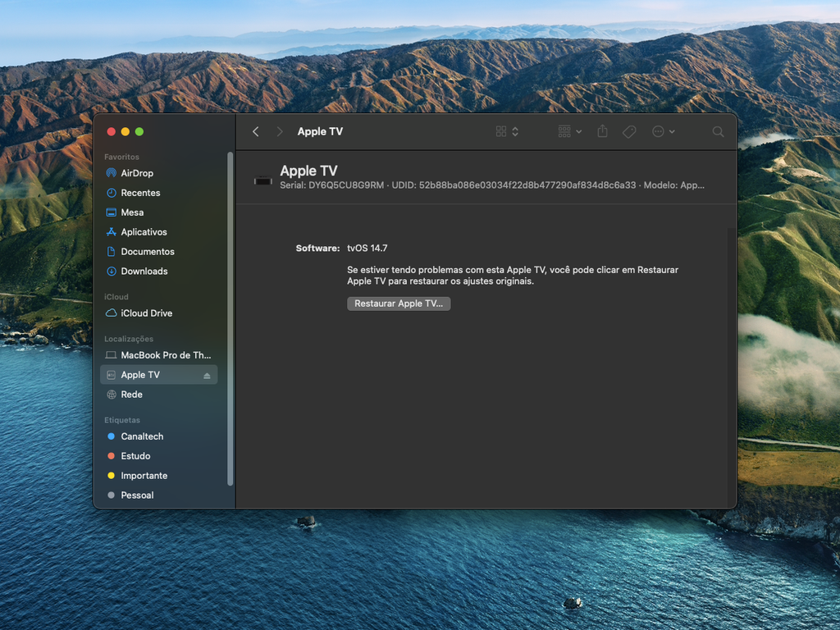Click the serial and UDID info line
This screenshot has height=630, width=840.
[x=492, y=185]
